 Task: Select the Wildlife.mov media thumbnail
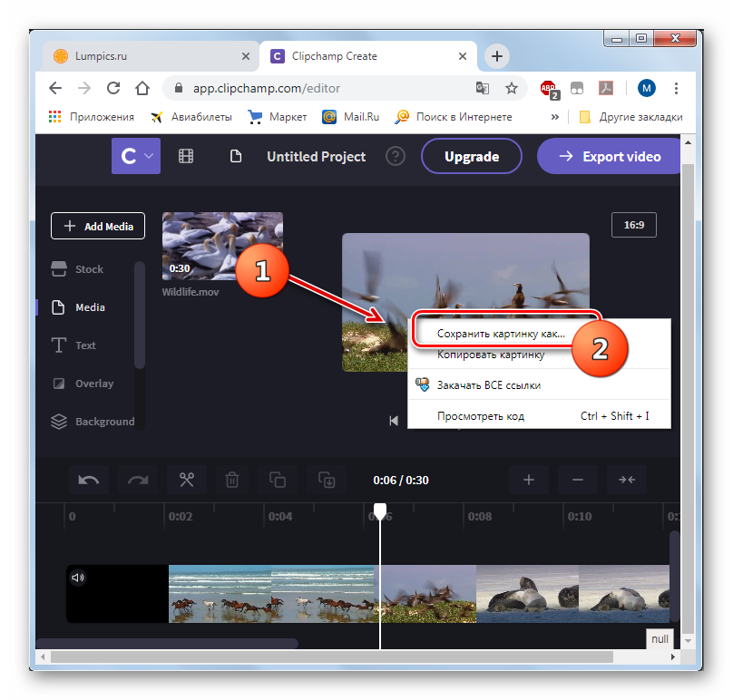(222, 246)
